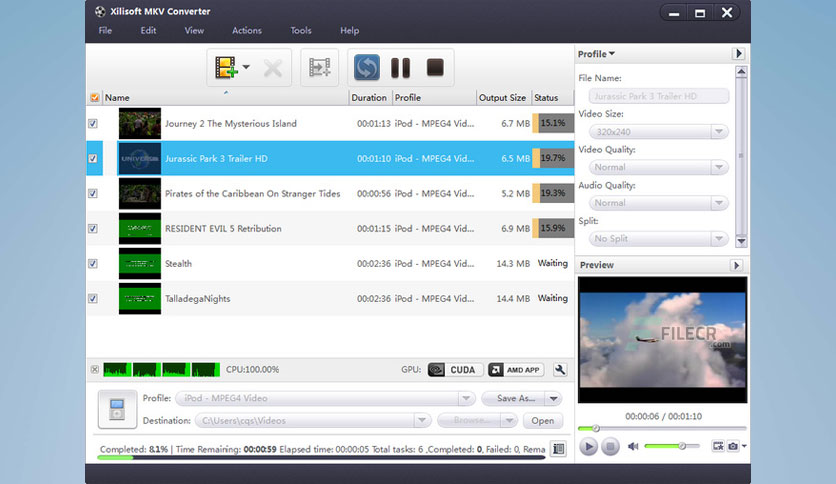Pause the conversion with the pause icon
Viewport: 836px width, 484px height.
(400, 68)
